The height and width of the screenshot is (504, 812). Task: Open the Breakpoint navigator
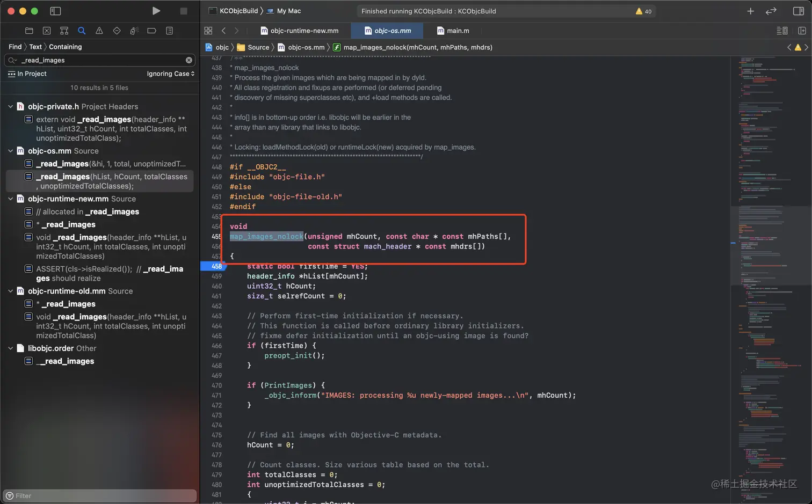[x=152, y=31]
